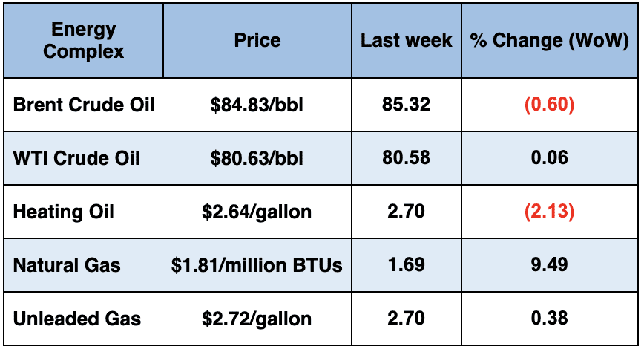The image size is (644, 352).
Task: Click the $1.81/million BTUs cell
Action: point(257,265)
